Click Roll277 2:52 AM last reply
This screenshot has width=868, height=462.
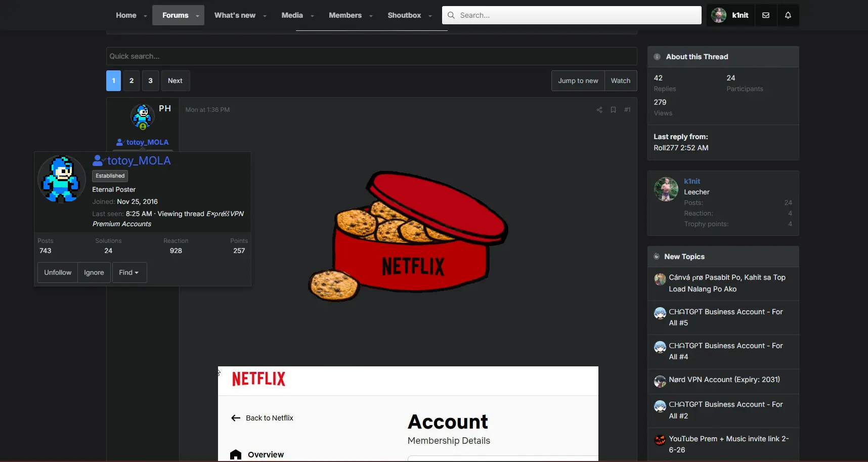click(681, 148)
